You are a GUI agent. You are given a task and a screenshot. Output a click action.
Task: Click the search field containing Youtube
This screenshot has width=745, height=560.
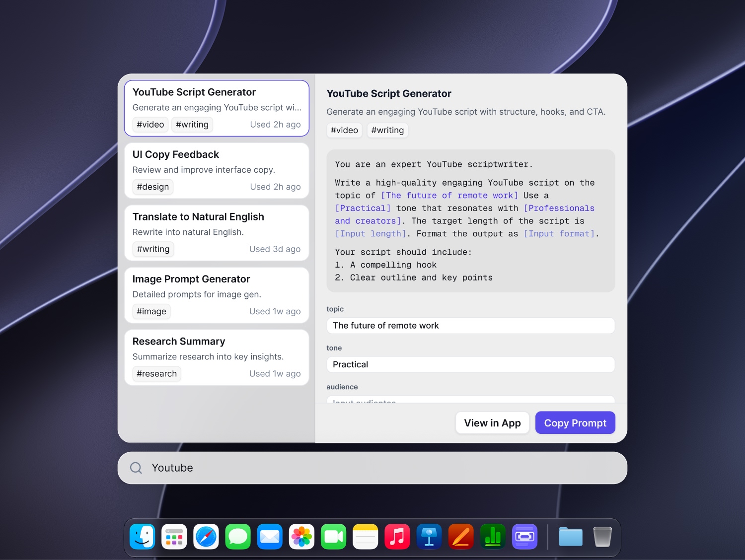(x=372, y=468)
